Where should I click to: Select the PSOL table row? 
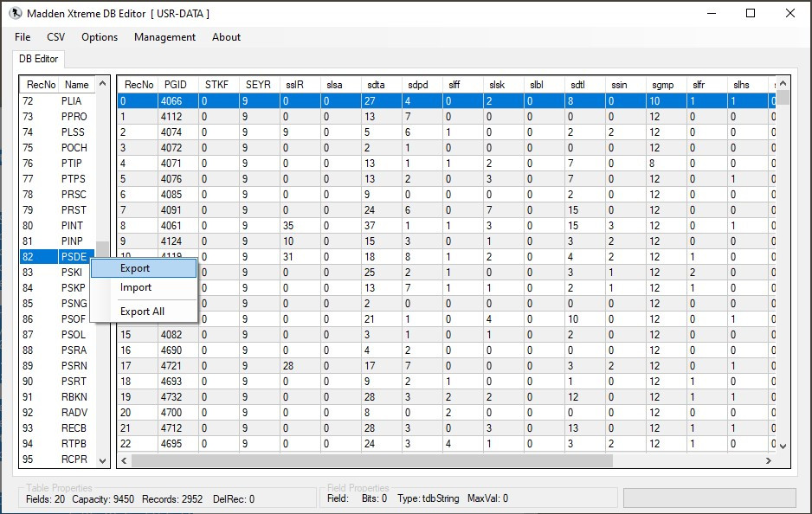coord(58,334)
